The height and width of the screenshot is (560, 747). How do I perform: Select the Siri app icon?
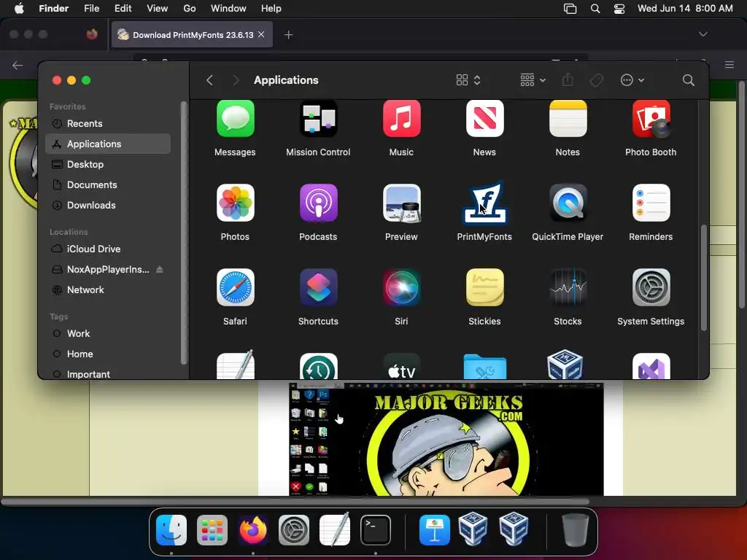coord(402,287)
